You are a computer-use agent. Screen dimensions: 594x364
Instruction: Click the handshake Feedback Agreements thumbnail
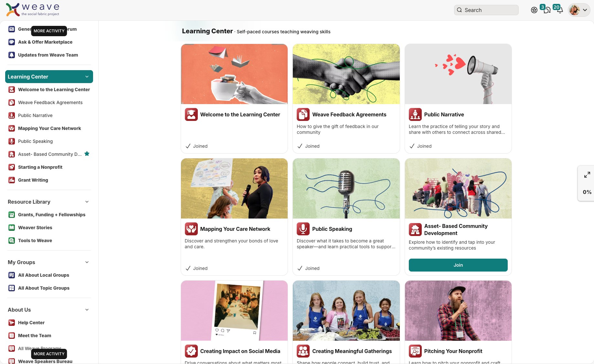(346, 74)
